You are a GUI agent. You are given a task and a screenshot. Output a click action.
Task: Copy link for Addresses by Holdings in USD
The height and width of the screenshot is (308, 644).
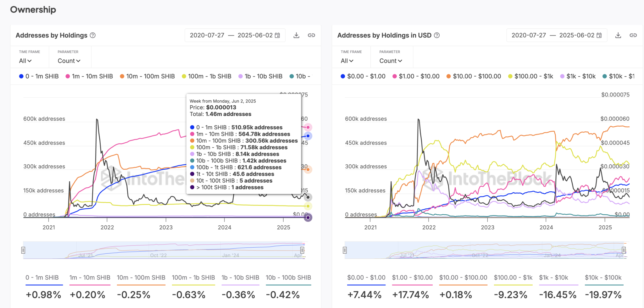pyautogui.click(x=633, y=35)
